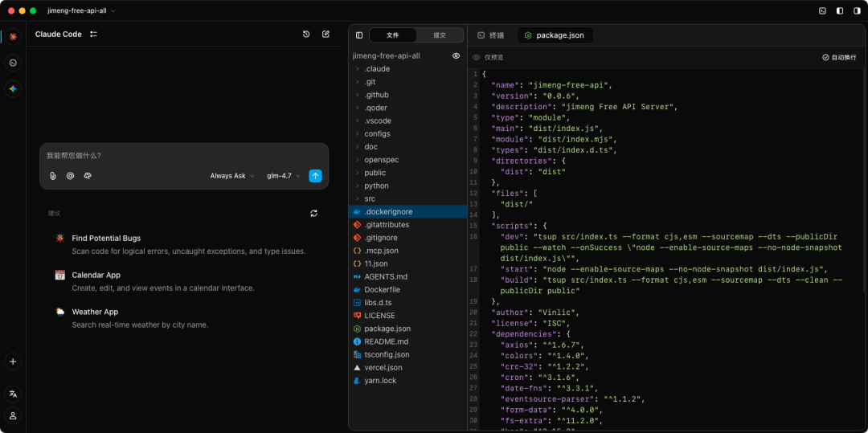Click the @ mention icon in chat input
This screenshot has height=433, width=868.
pos(70,176)
